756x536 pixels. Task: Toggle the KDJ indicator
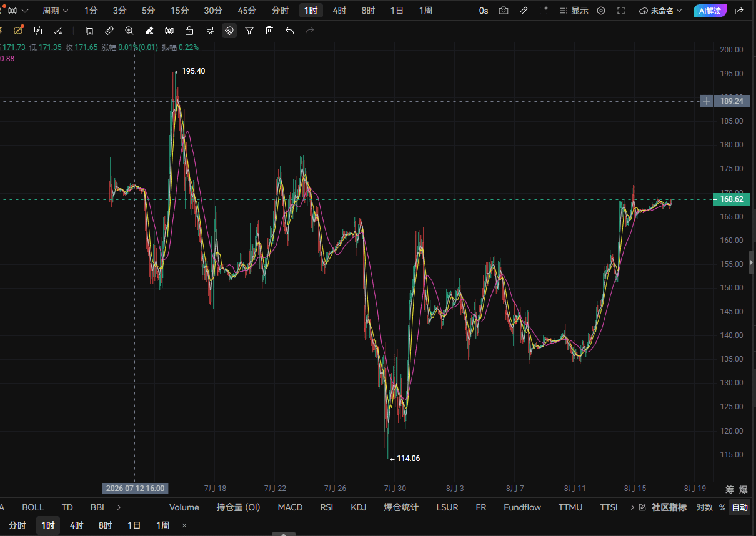click(359, 507)
